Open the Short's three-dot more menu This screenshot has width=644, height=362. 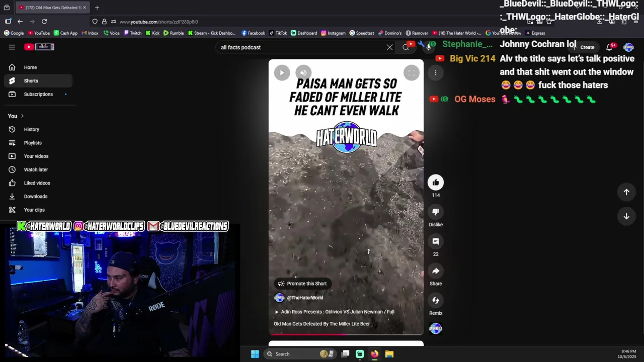pos(436,73)
